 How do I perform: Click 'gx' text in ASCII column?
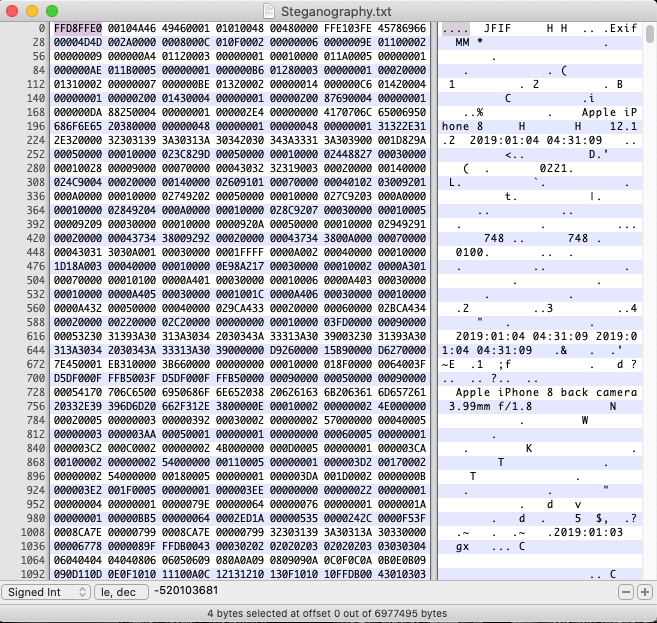click(463, 547)
